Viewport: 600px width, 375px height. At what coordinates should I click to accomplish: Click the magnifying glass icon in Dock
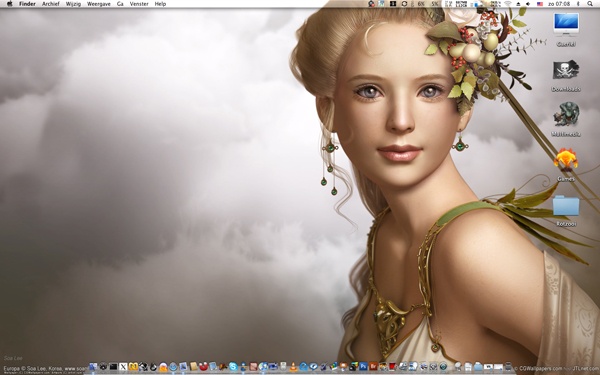point(458,366)
